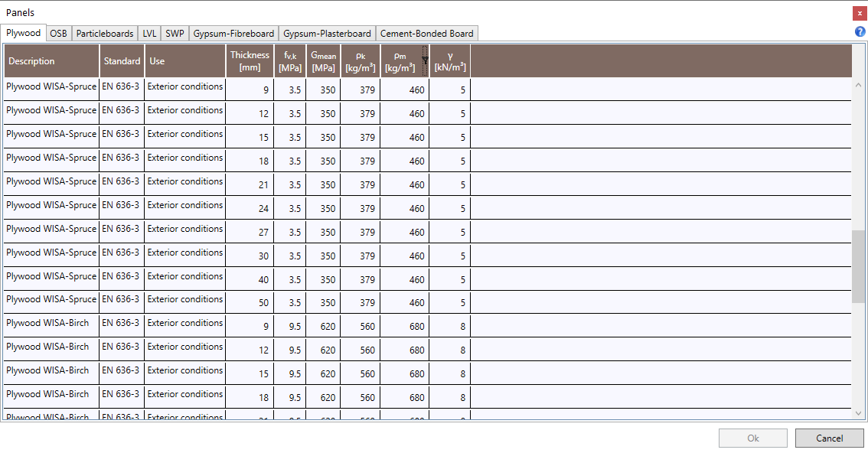Click 560 ρk value in WISA-Birch thickness 9 row
The height and width of the screenshot is (453, 868).
(x=367, y=326)
